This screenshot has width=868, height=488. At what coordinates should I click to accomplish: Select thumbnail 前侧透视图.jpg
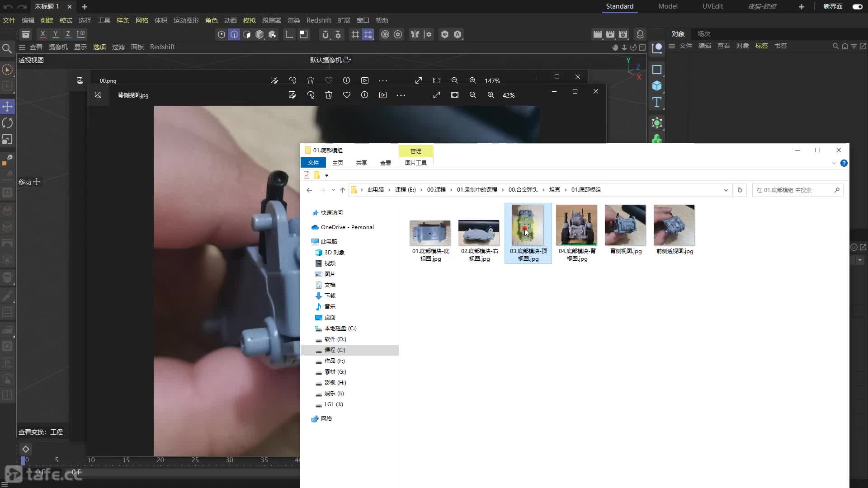(675, 230)
